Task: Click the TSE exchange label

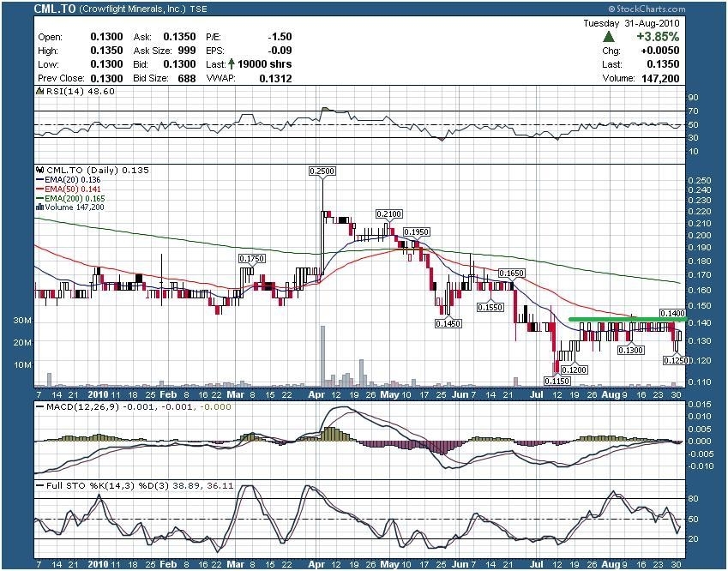Action: pyautogui.click(x=199, y=9)
